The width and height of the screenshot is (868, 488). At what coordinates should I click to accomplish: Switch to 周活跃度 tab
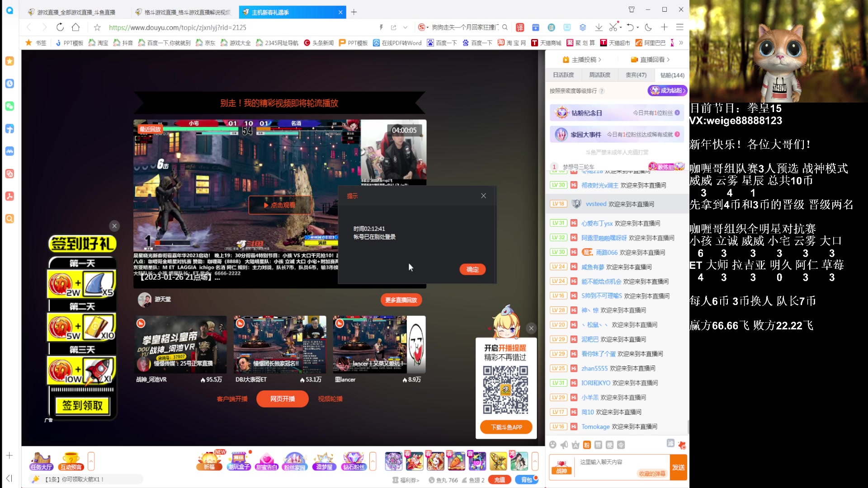click(x=599, y=75)
